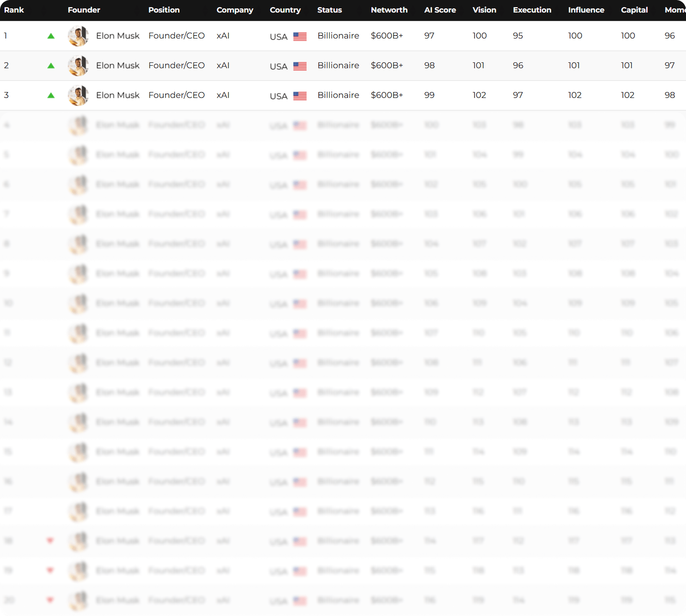Click the Networth column header
686x616 pixels.
(x=389, y=10)
